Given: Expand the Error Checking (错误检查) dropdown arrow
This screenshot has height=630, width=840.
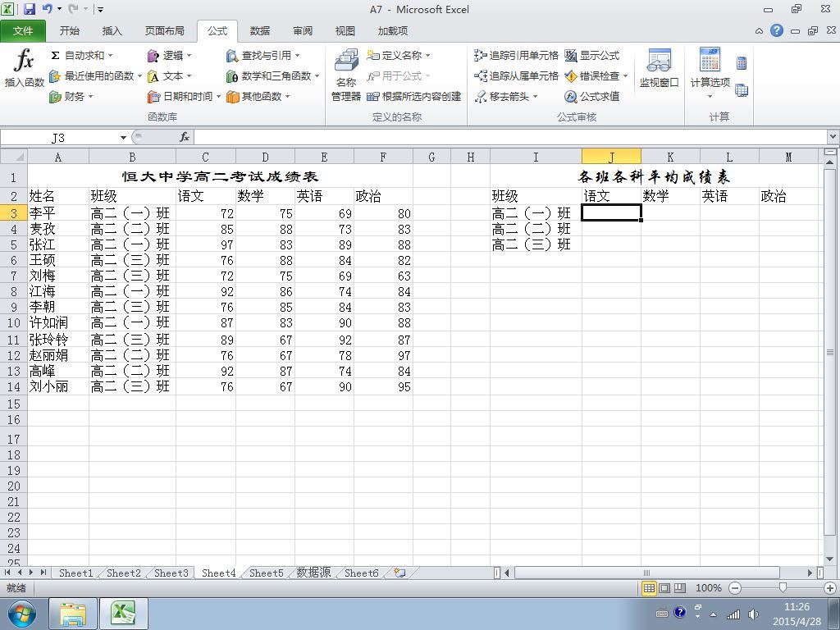Looking at the screenshot, I should pyautogui.click(x=624, y=76).
